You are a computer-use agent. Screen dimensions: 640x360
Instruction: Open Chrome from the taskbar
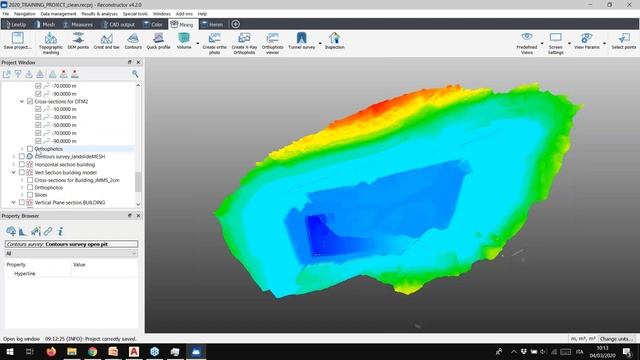[93, 351]
